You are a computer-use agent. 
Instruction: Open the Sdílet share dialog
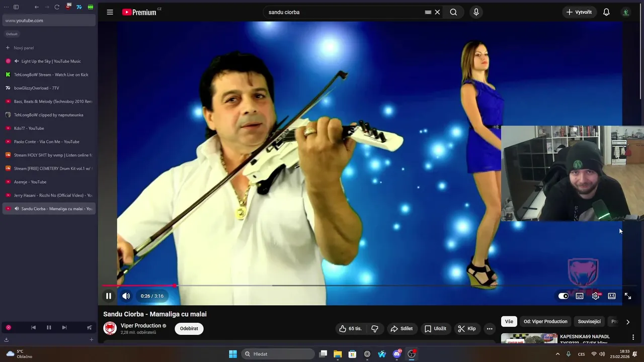(401, 329)
